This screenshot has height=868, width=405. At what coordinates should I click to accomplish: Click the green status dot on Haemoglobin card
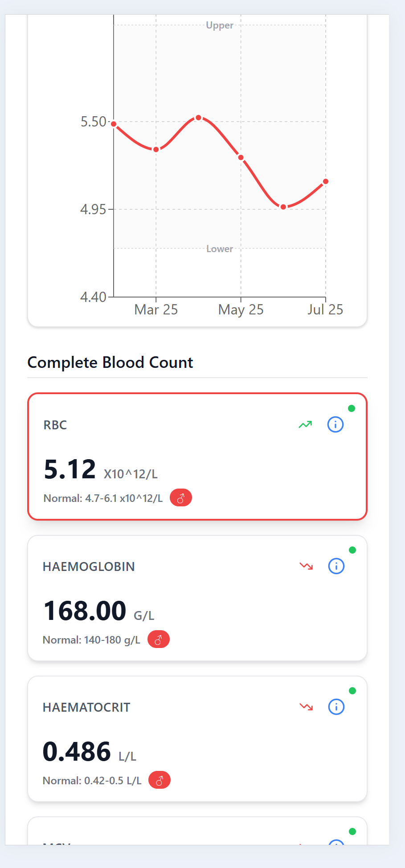click(x=352, y=550)
